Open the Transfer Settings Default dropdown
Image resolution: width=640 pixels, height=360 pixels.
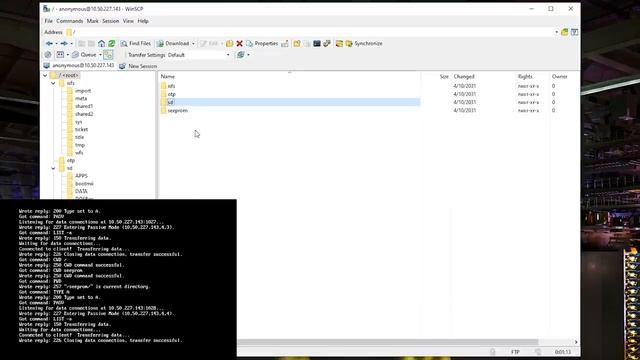(x=198, y=55)
